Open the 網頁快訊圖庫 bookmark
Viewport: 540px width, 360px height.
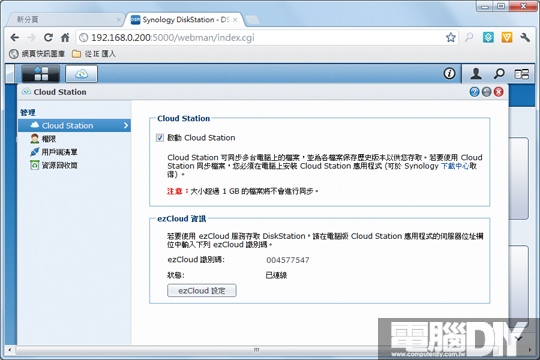coord(37,54)
